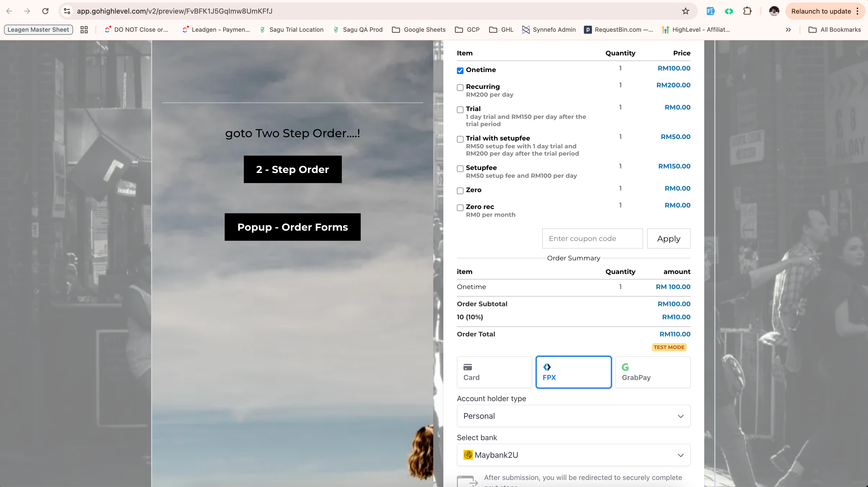This screenshot has height=487, width=868.
Task: Click the site information icon in address bar
Action: click(68, 11)
